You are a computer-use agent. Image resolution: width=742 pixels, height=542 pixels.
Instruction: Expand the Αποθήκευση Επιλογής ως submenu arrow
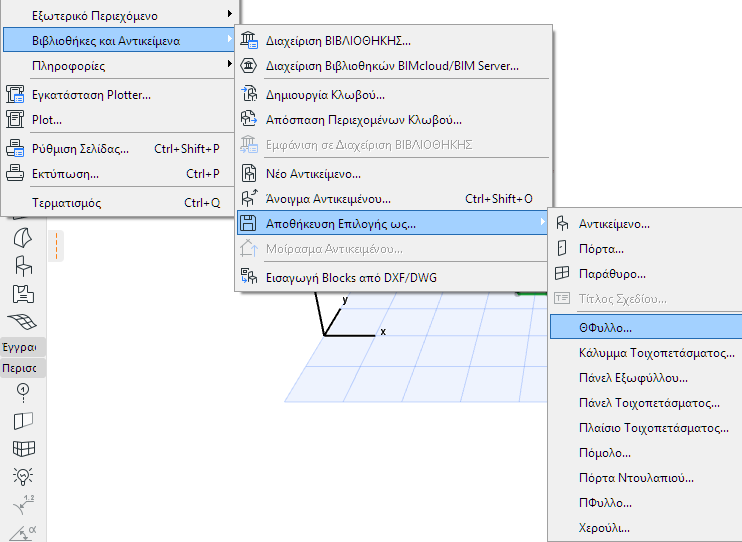coord(542,222)
